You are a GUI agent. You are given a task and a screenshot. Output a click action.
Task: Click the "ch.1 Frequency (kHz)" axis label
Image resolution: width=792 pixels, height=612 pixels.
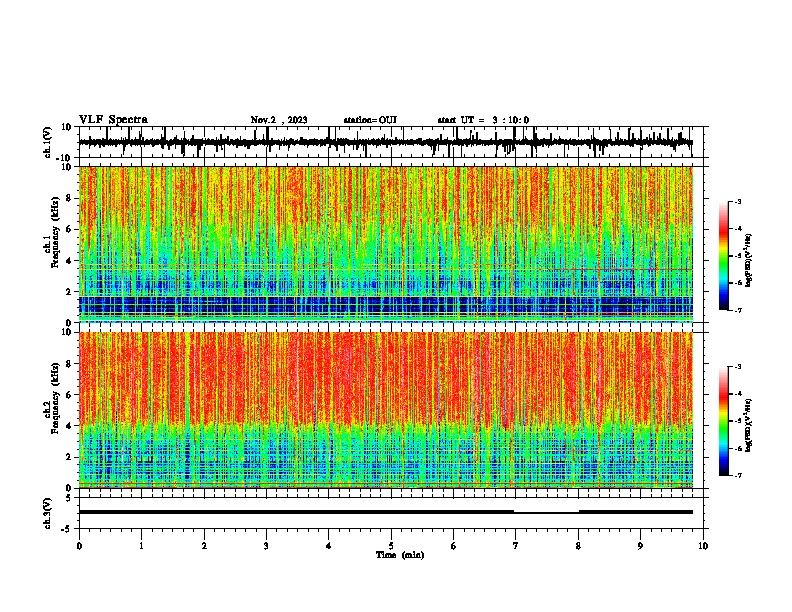tap(52, 232)
